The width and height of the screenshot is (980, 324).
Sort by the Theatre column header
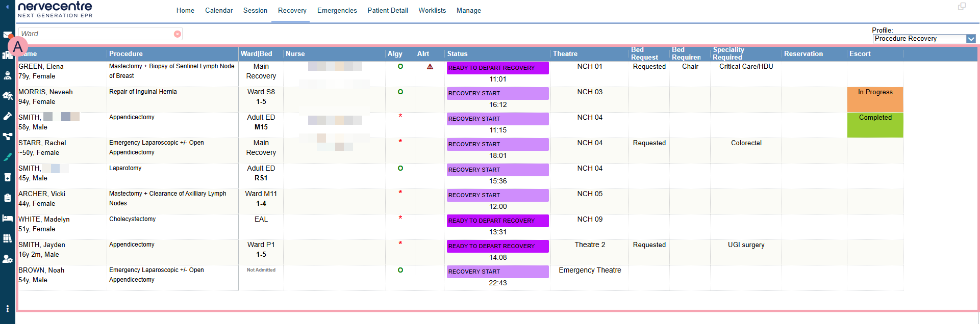click(565, 54)
